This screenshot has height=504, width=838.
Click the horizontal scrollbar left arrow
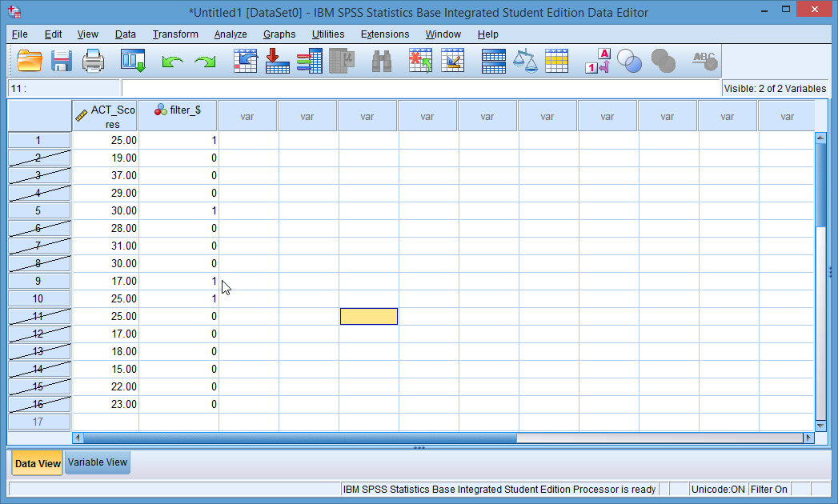(x=78, y=438)
